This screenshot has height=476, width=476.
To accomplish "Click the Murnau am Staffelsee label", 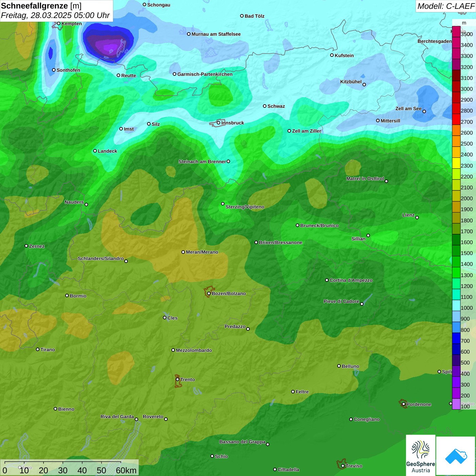I will point(216,34).
